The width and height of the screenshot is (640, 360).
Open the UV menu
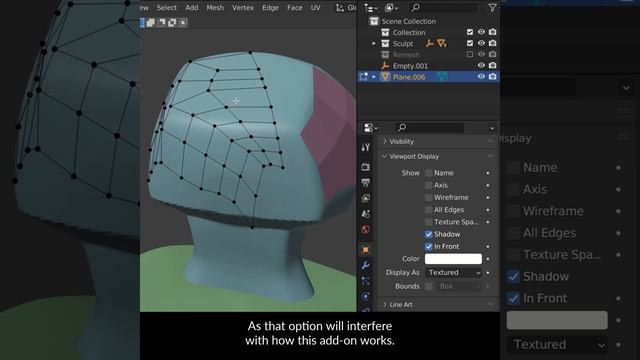(x=316, y=8)
